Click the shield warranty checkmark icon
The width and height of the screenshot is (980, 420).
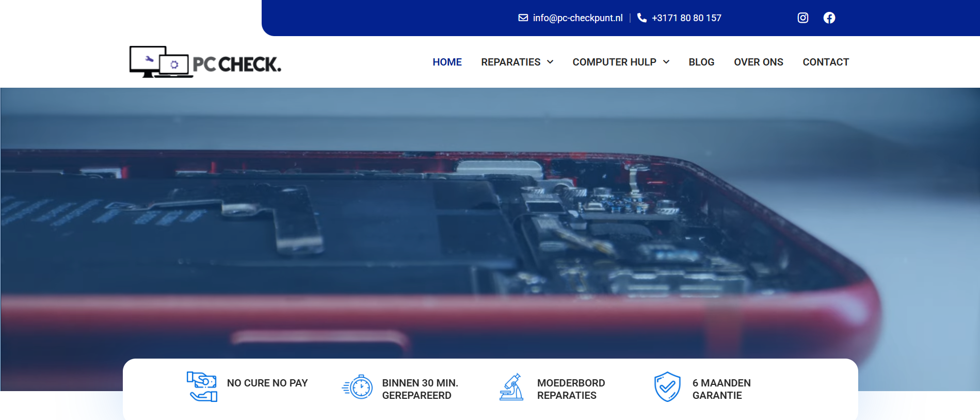667,387
